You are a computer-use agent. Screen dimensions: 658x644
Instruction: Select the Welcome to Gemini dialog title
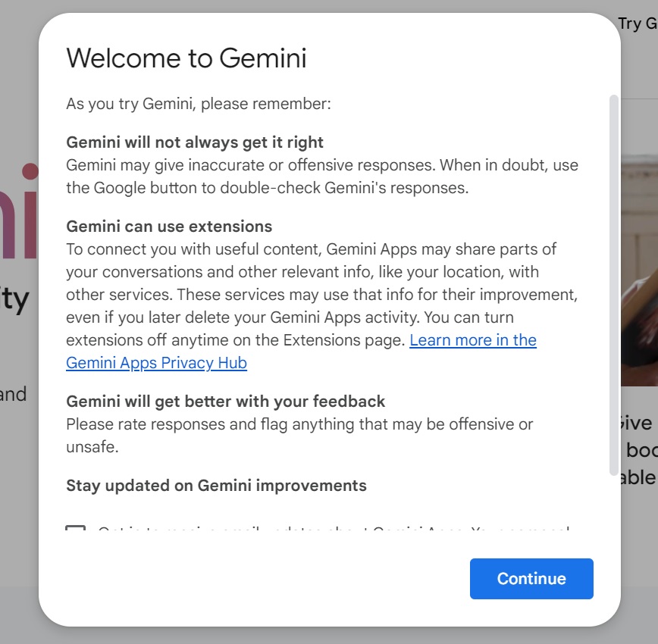click(x=187, y=58)
